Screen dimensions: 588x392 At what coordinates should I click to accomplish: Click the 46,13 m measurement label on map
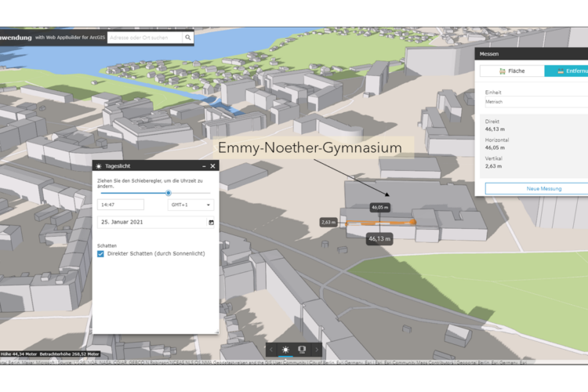[x=379, y=238]
